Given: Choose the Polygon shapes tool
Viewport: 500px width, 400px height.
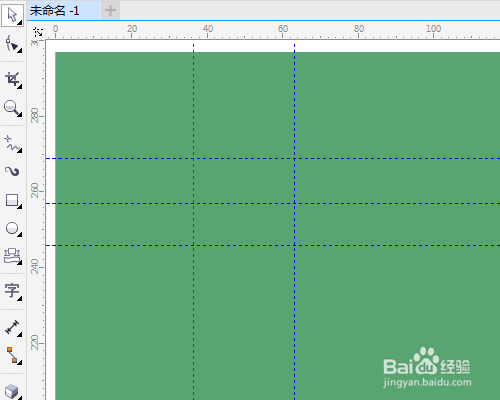Looking at the screenshot, I should point(12,256).
